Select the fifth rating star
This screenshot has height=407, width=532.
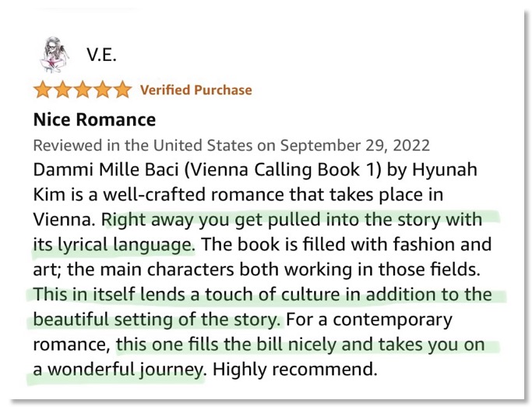[122, 90]
